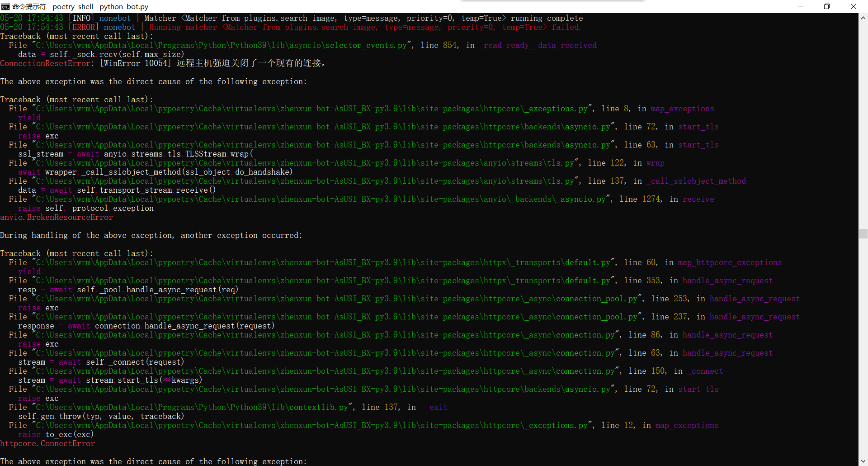Click 'response = await connection.handle_async_request(request)' line
The width and height of the screenshot is (868, 466).
(x=146, y=326)
